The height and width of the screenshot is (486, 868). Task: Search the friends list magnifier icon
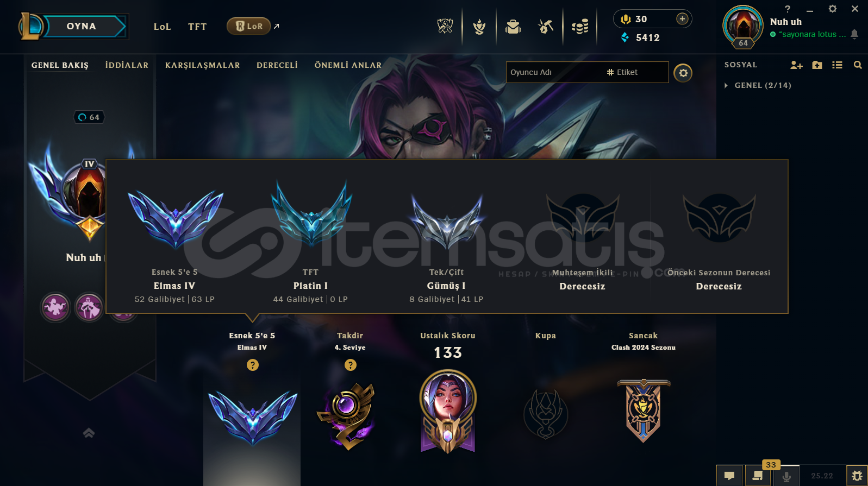(x=858, y=65)
